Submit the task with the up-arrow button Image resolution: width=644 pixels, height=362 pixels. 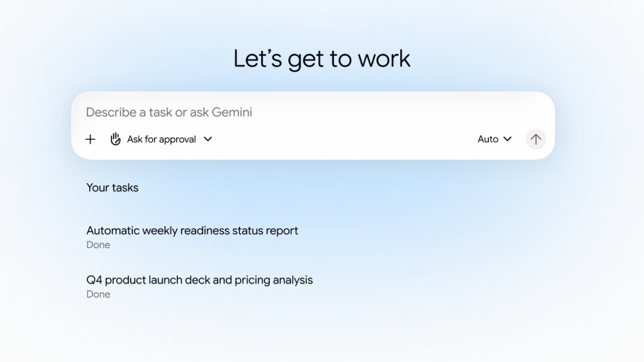[536, 139]
